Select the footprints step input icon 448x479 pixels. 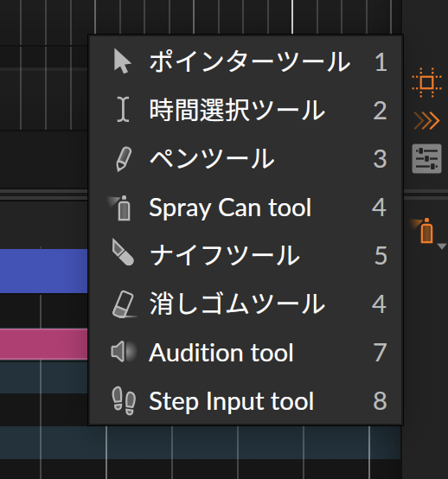click(124, 401)
